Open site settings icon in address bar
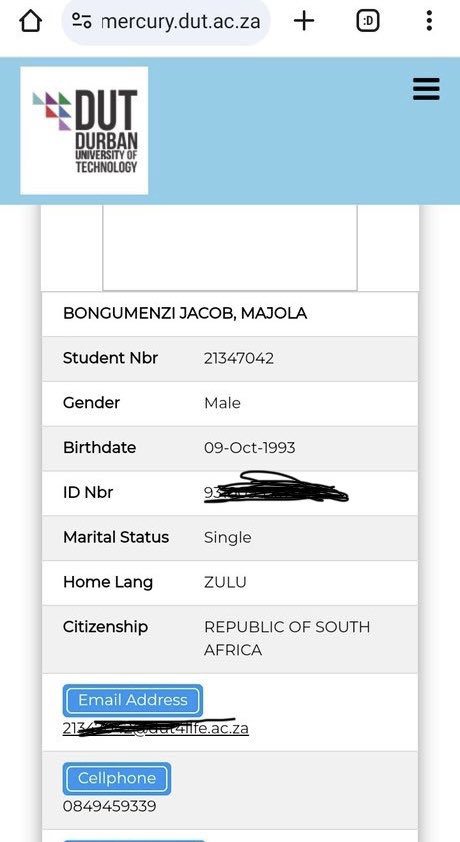460x842 pixels. point(82,21)
